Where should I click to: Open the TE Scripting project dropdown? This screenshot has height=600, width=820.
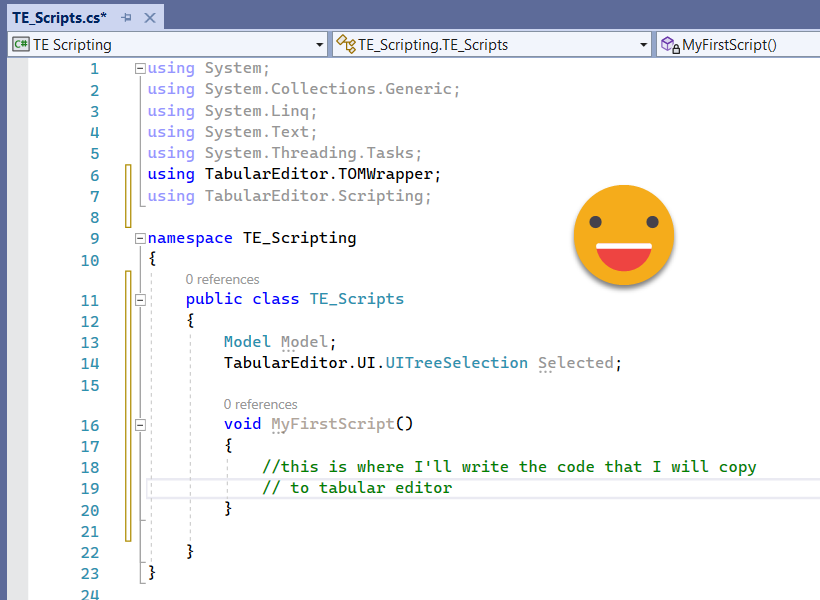tap(320, 45)
